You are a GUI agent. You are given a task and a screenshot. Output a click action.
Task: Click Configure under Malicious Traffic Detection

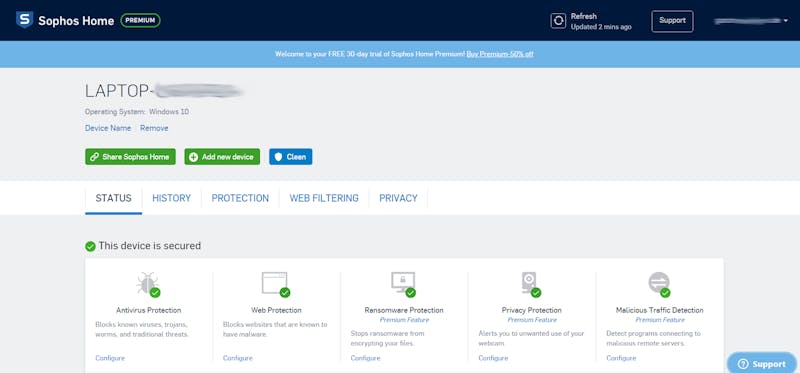621,358
